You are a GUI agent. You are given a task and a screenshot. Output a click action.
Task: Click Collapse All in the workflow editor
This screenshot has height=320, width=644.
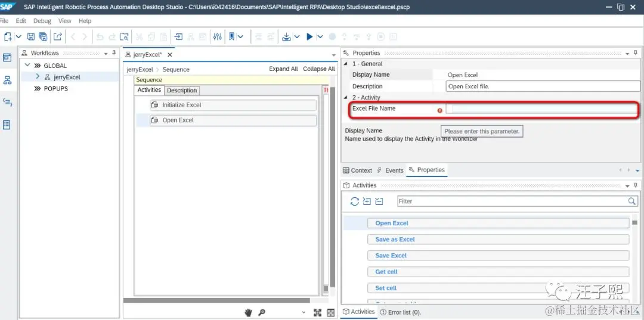point(318,69)
